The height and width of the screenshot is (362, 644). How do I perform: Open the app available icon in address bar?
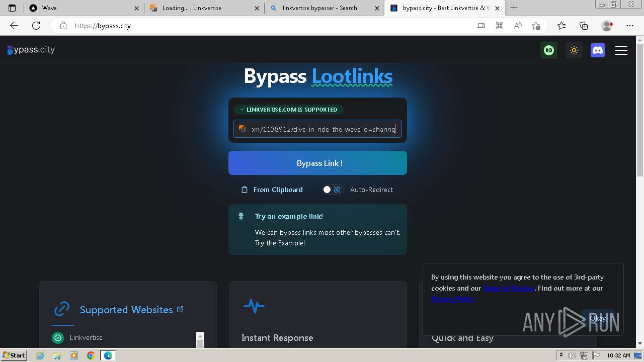click(x=481, y=26)
